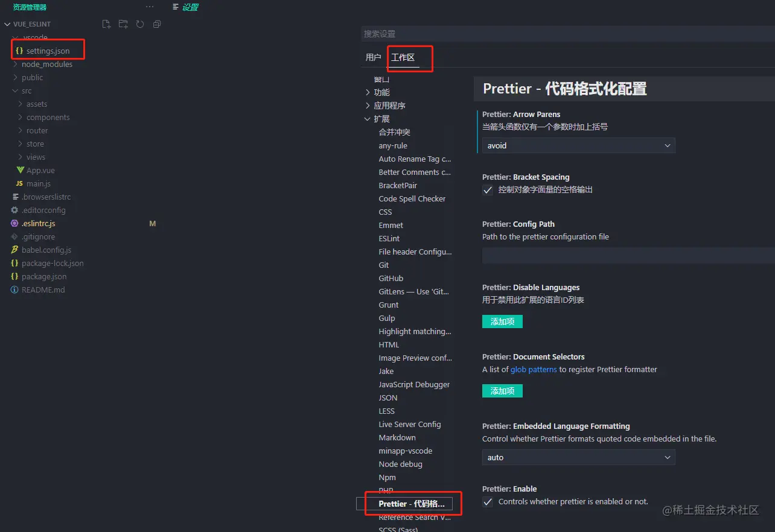Viewport: 775px width, 532px height.
Task: Click the Babel icon beside babel.config.js
Action: pyautogui.click(x=15, y=250)
